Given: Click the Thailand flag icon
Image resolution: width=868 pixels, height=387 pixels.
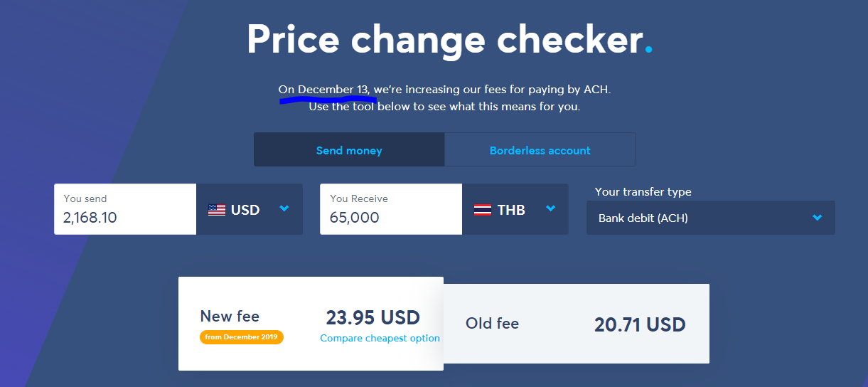Looking at the screenshot, I should (x=483, y=210).
